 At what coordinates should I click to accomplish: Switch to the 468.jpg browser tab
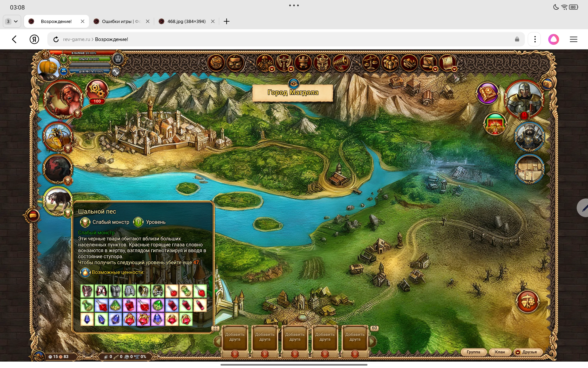pyautogui.click(x=186, y=21)
